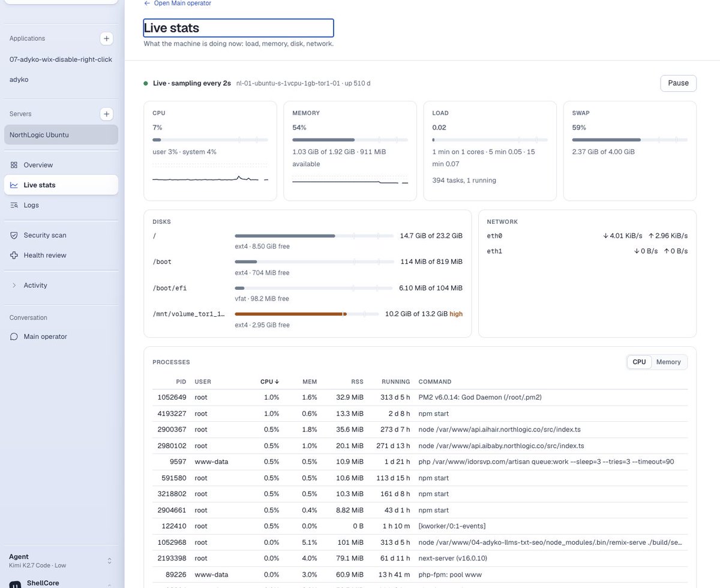Viewport: 720px width, 588px height.
Task: Click the RSS column header
Action: tap(357, 382)
